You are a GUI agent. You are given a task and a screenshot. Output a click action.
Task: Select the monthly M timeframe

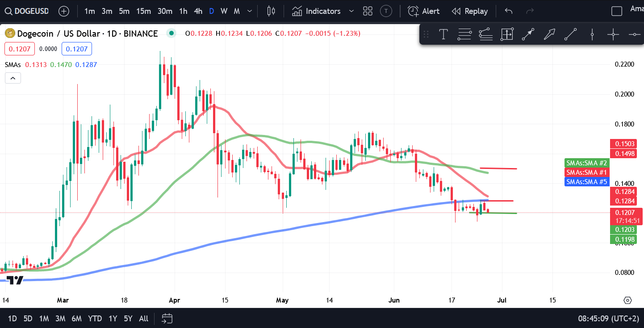(x=237, y=11)
